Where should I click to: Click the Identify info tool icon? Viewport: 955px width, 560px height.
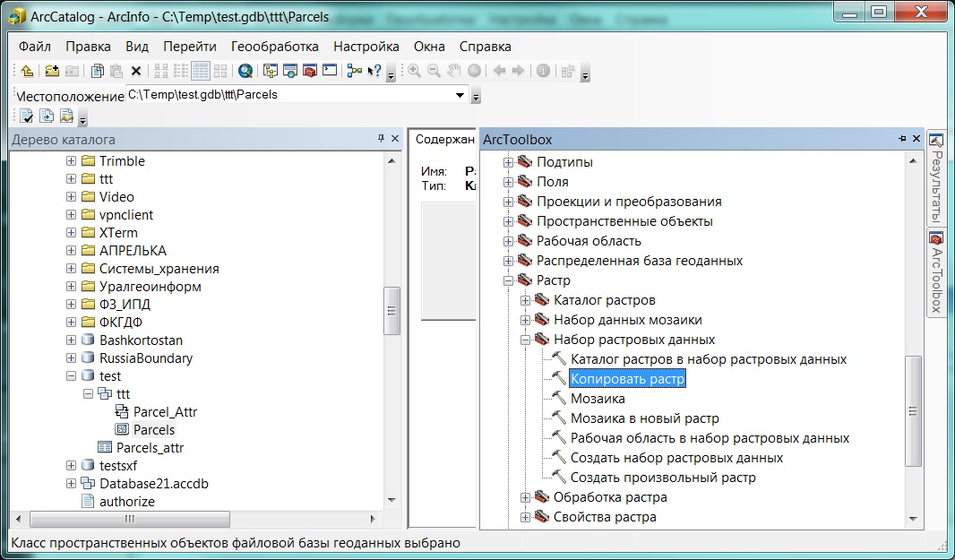(543, 71)
